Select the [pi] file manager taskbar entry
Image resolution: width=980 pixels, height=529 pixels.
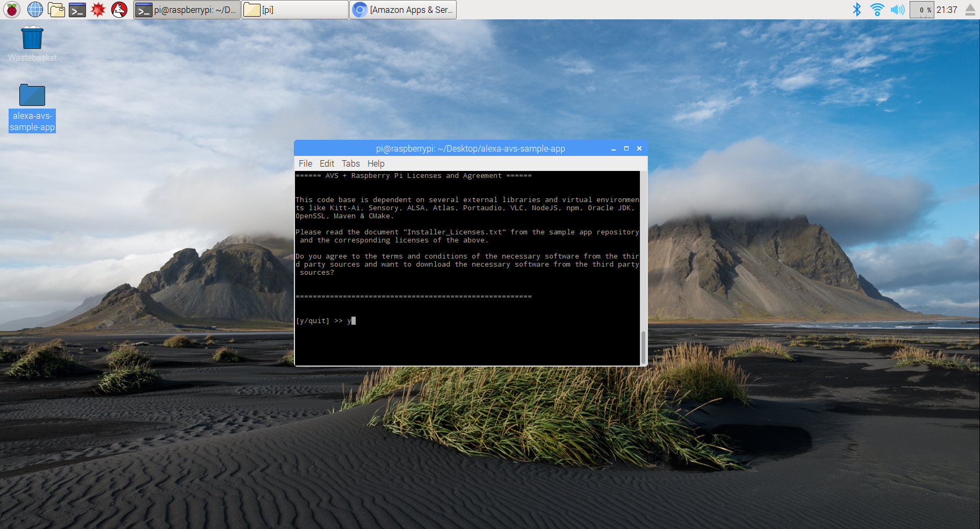click(294, 9)
